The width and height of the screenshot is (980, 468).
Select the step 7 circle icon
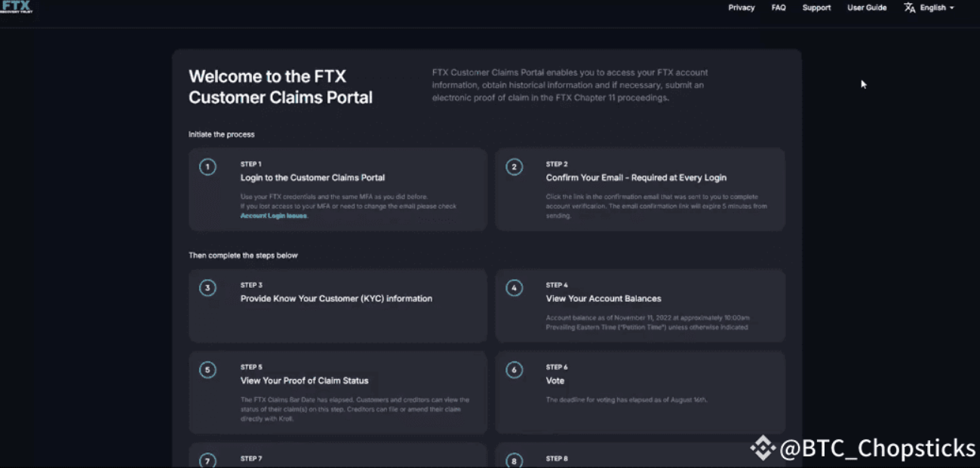point(207,460)
